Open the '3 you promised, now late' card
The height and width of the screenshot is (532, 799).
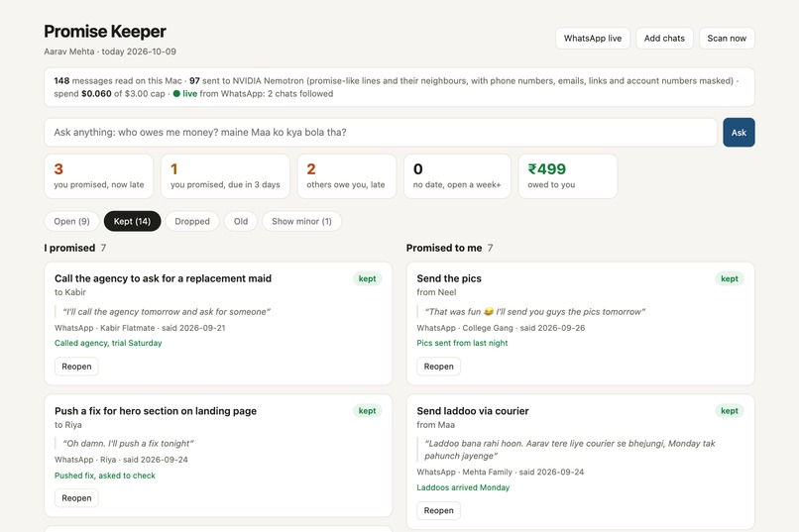tap(99, 176)
